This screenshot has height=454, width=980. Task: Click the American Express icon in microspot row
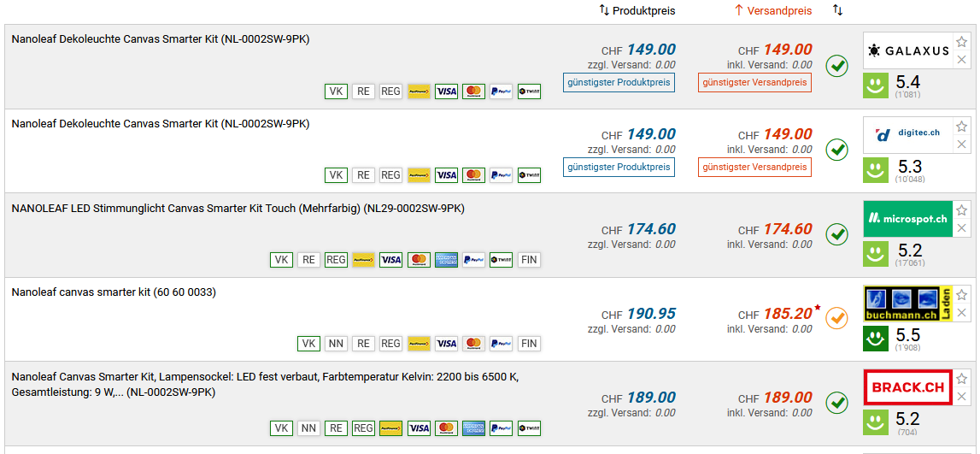click(x=446, y=260)
